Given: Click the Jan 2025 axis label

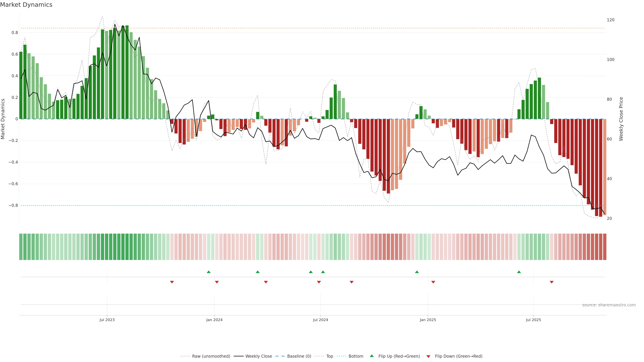Looking at the screenshot, I should [x=428, y=320].
